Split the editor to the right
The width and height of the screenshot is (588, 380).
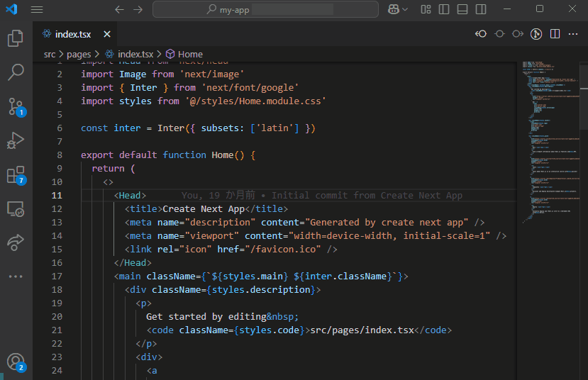[x=555, y=34]
